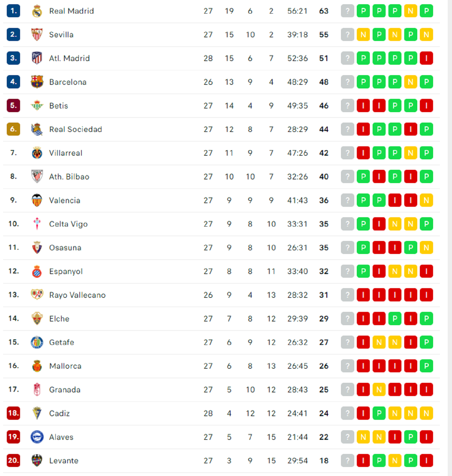Click the Getafe round blue badge
The width and height of the screenshot is (452, 476).
click(x=37, y=342)
